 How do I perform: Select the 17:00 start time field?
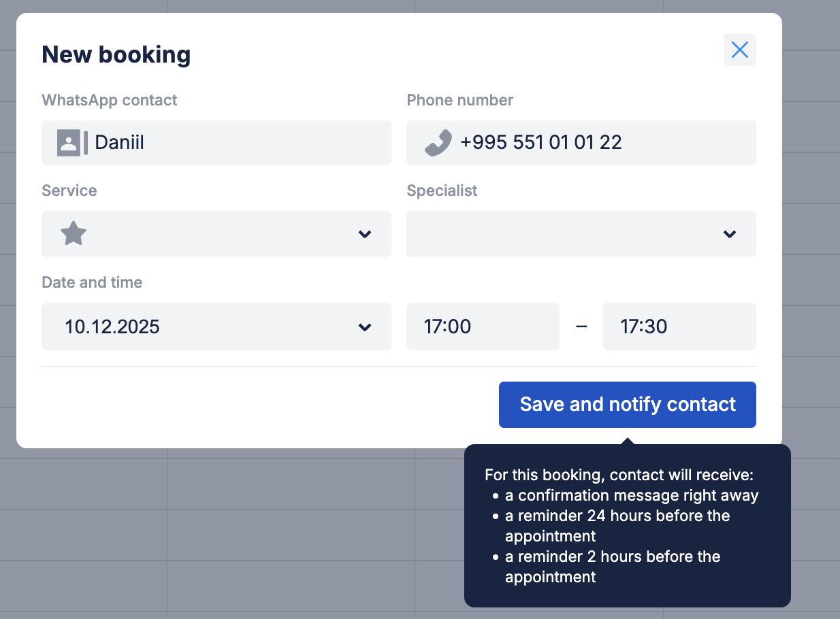coord(483,327)
